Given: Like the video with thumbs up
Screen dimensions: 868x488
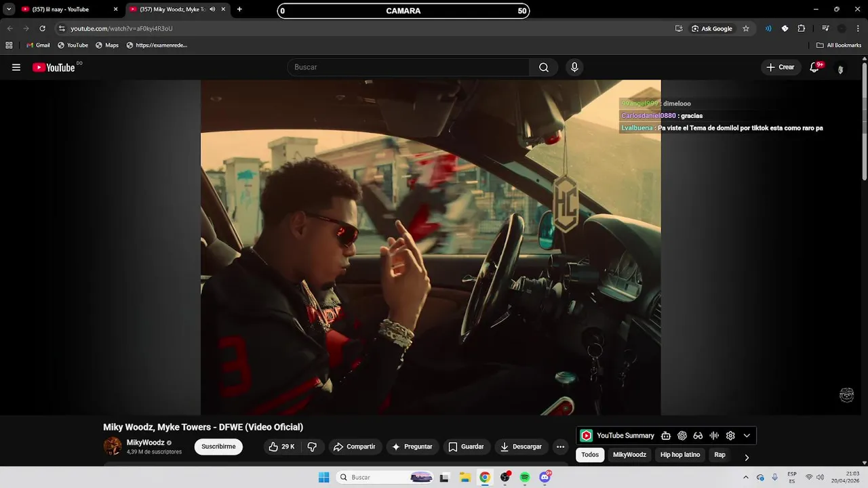Looking at the screenshot, I should (x=281, y=447).
